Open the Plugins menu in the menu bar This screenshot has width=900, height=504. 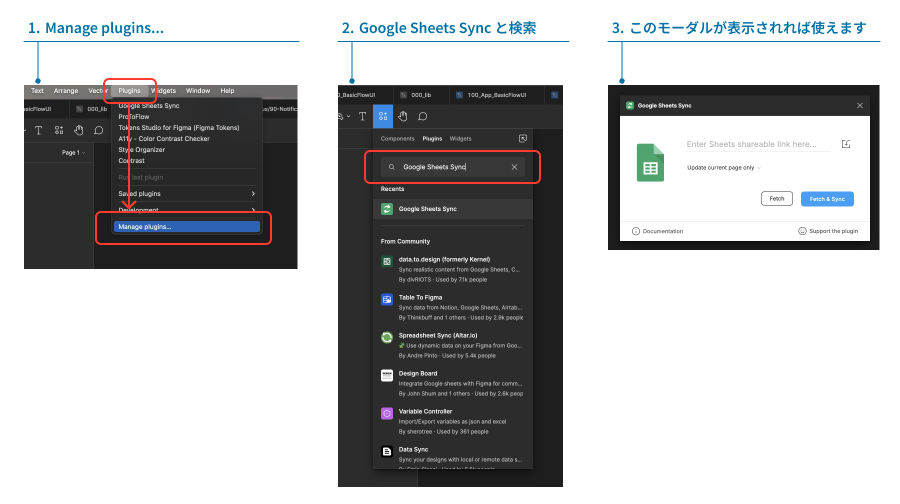[x=129, y=91]
